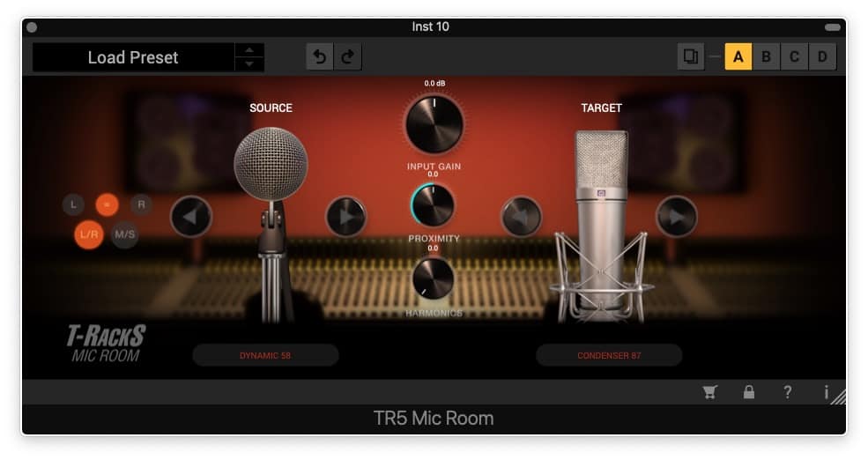
Task: Click the Harmonics value 0.0 readout
Action: (x=433, y=248)
